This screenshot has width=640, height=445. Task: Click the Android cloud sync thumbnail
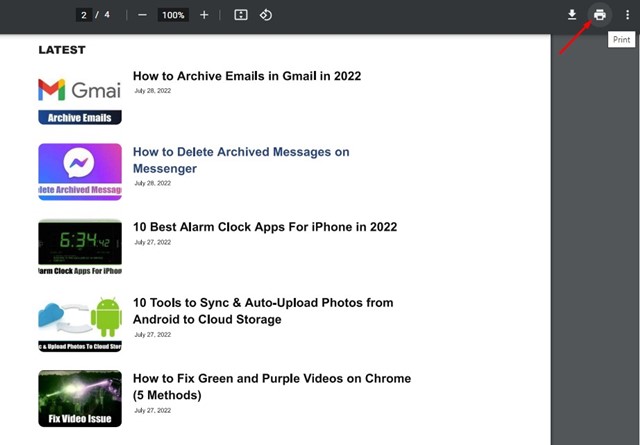tap(80, 324)
